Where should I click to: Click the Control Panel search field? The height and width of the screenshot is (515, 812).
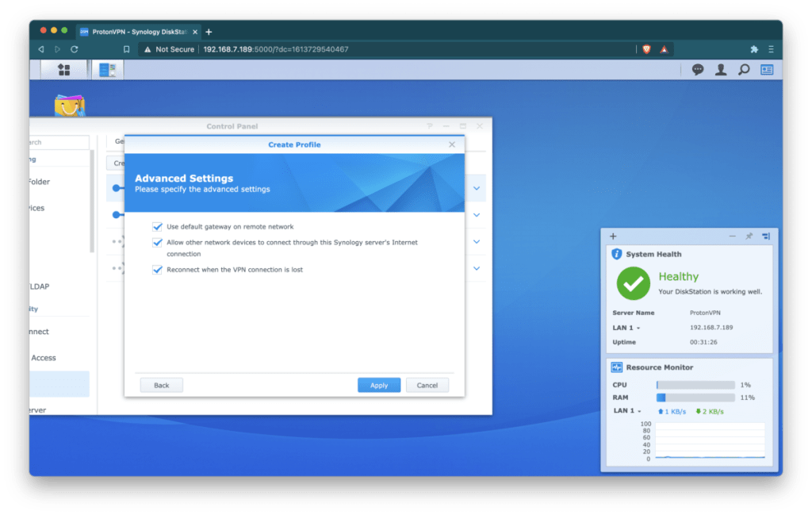click(59, 142)
